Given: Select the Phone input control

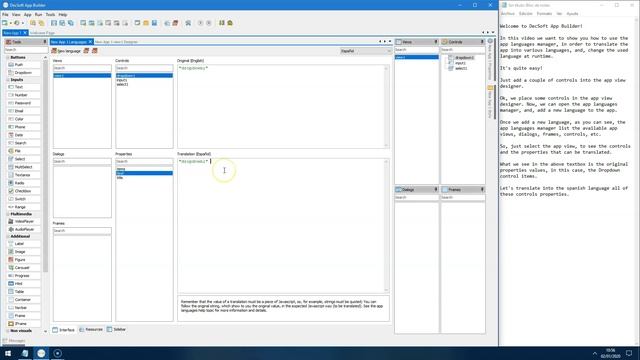Looking at the screenshot, I should pos(24,127).
